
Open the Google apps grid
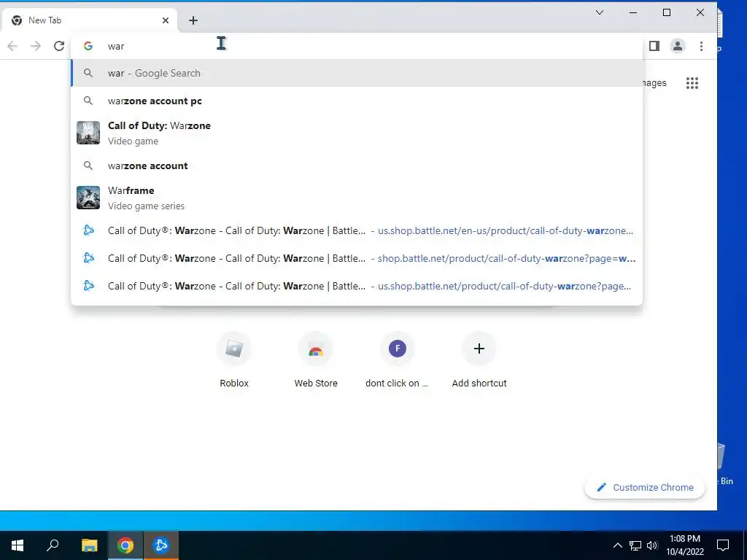coord(692,83)
